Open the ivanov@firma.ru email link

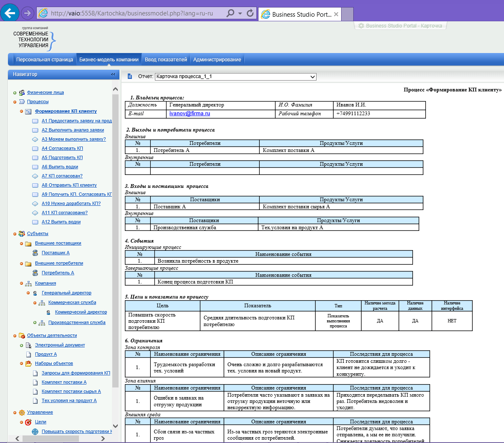[x=190, y=114]
